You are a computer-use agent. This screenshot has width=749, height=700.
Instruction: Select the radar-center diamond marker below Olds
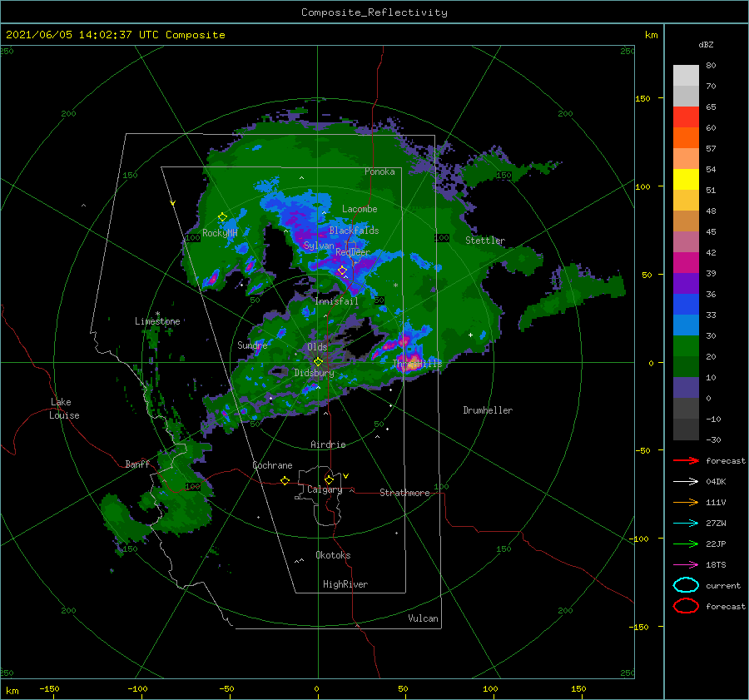[x=318, y=362]
